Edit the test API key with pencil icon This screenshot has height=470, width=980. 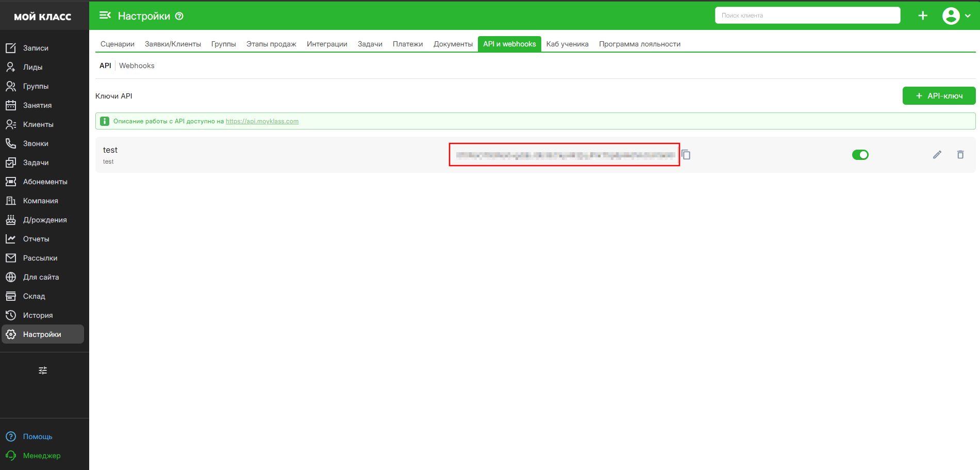(937, 155)
